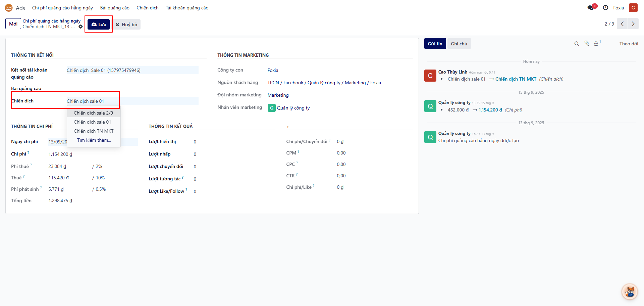The image size is (644, 306).
Task: Switch to the 'Ghi chú' tab
Action: coord(459,44)
